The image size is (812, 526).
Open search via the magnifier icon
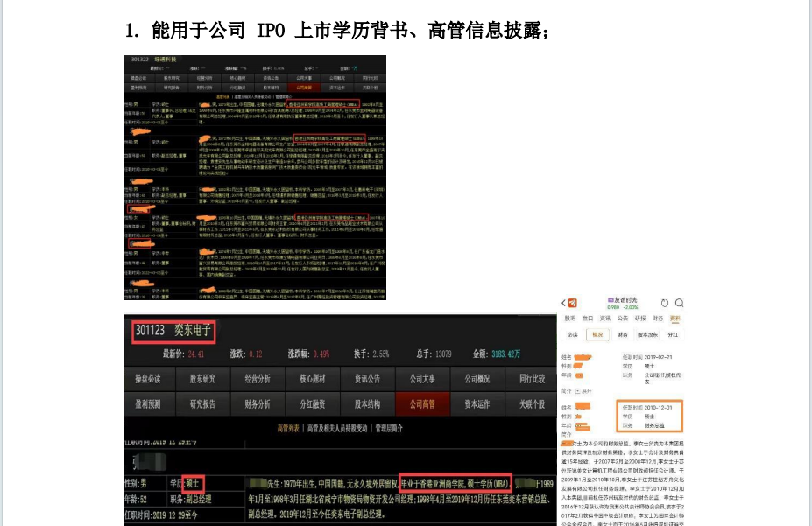pos(678,303)
